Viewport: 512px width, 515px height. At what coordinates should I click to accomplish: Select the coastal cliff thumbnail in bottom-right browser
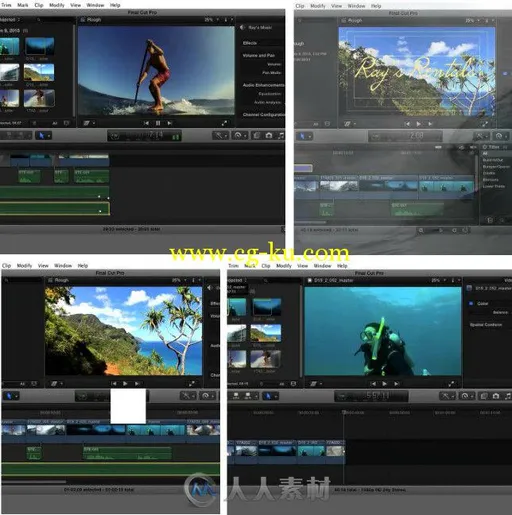point(266,333)
